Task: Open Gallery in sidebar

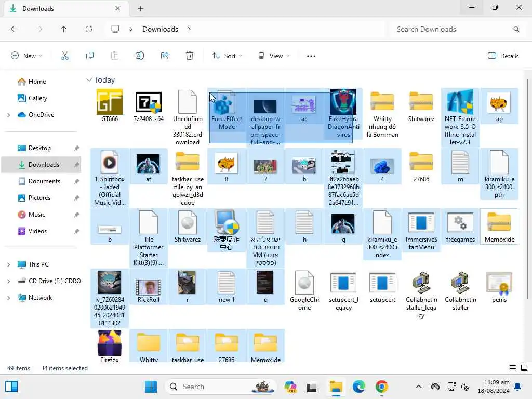Action: click(x=37, y=98)
